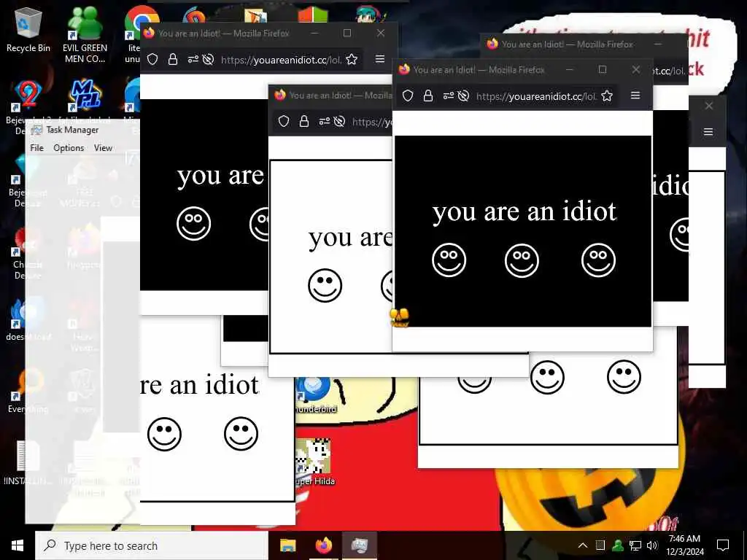Open the permissions icon in the front Firefox window
747x560 pixels.
pos(449,96)
